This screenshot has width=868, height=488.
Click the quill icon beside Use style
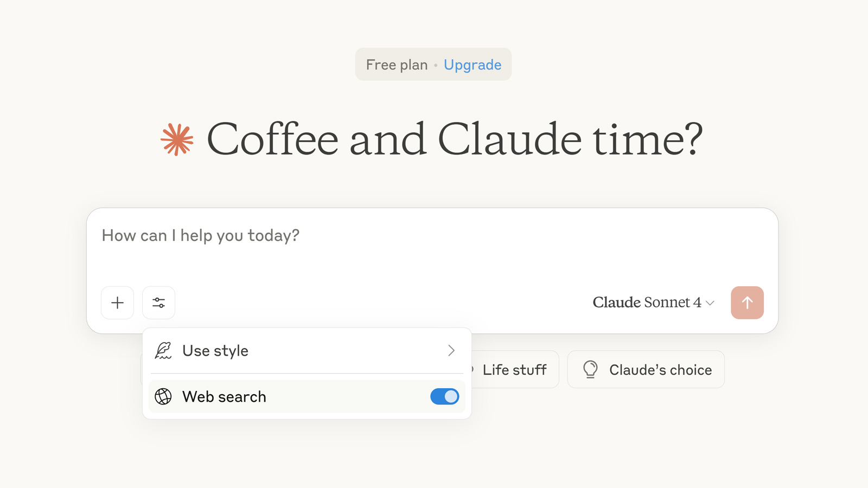[163, 351]
